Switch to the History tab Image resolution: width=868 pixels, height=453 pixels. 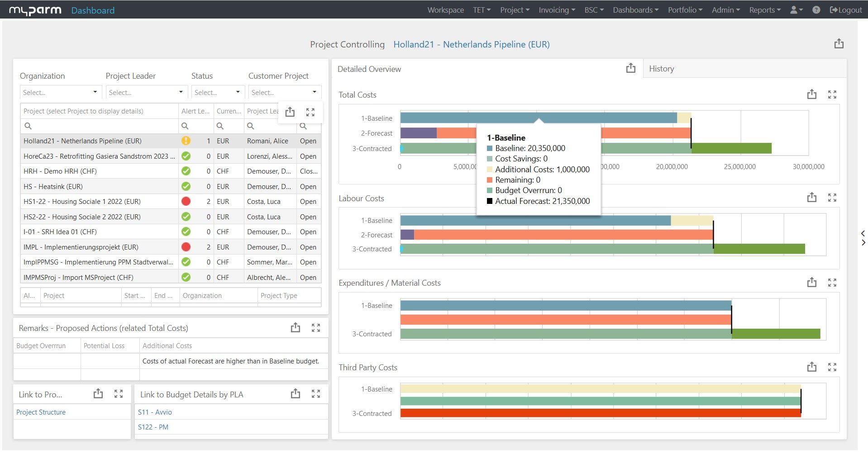tap(661, 69)
